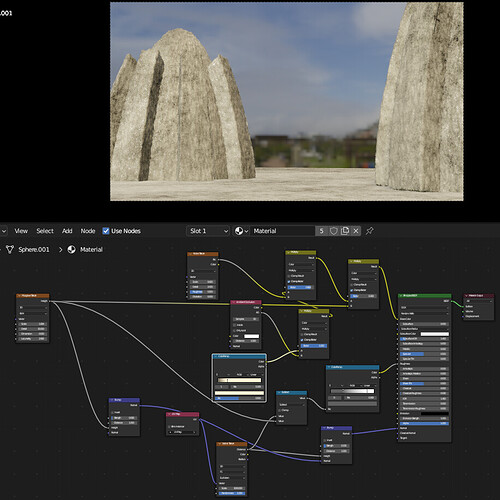
Task: Open Subtract operation dropdown on math node
Action: tap(291, 405)
